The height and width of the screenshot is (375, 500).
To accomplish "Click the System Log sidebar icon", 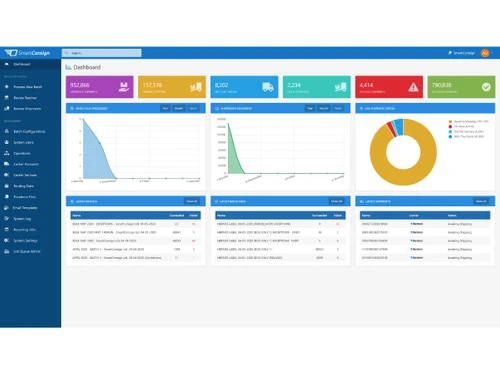I will [6, 219].
